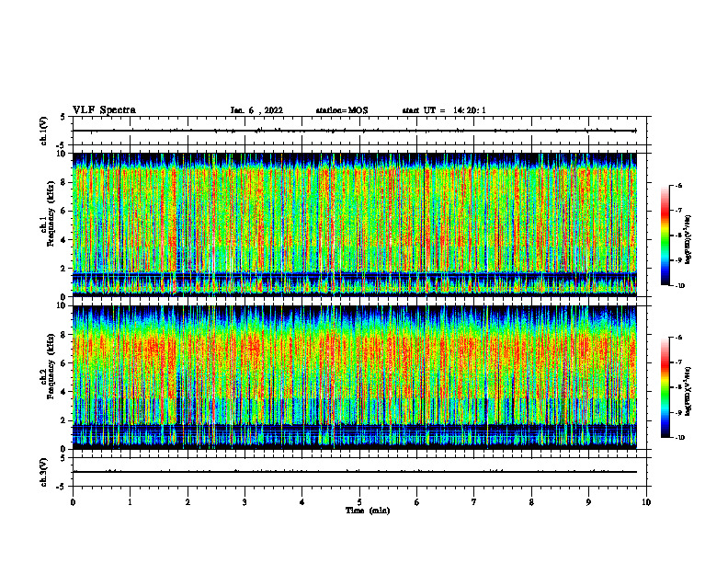Click the '10' tick on the time axis

(646, 502)
